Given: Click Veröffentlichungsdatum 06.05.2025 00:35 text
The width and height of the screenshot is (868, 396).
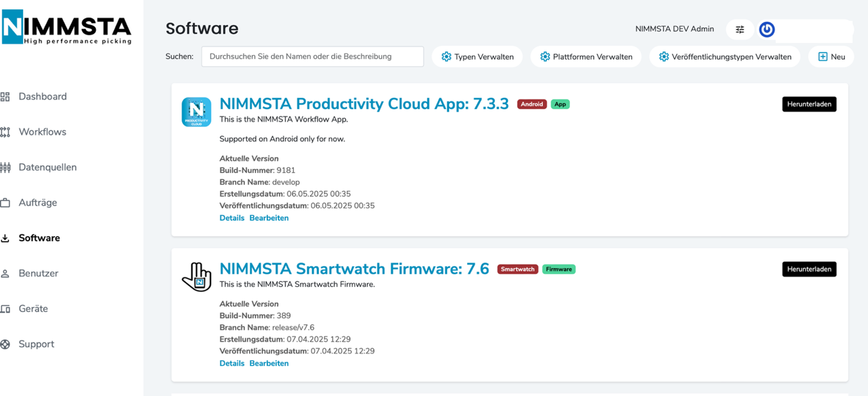Looking at the screenshot, I should (x=297, y=206).
